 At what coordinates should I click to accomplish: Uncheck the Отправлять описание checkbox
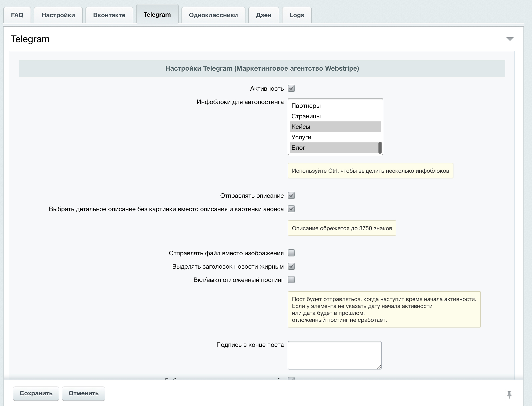(291, 196)
